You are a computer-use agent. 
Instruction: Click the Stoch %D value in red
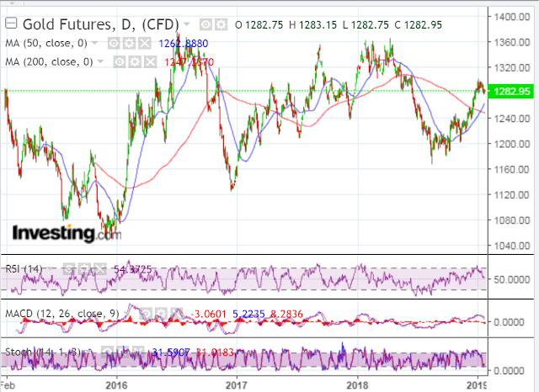pyautogui.click(x=215, y=352)
